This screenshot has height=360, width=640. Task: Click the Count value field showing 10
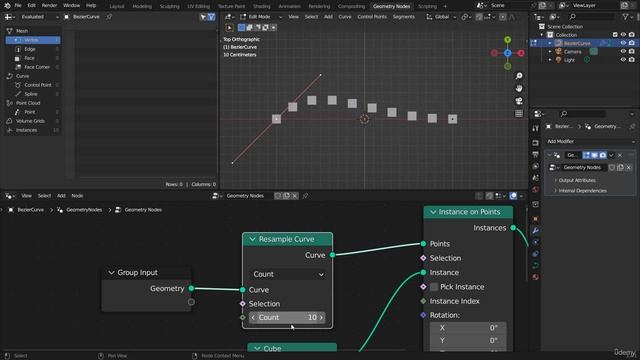(287, 317)
